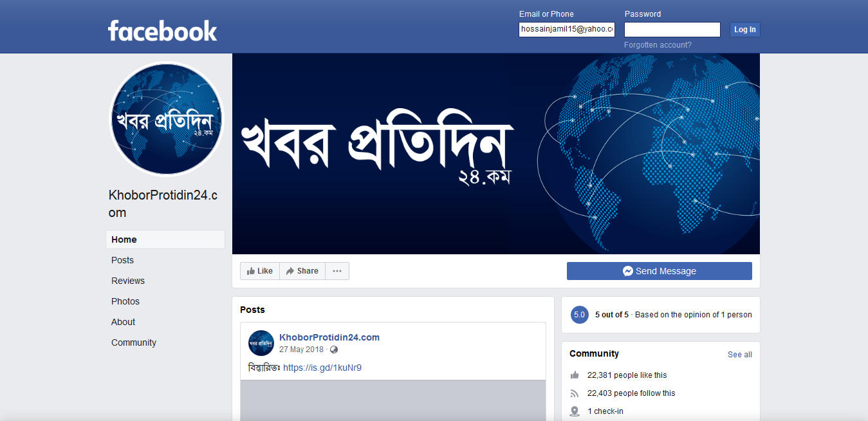Click the Forgotten account? link
Image resolution: width=868 pixels, height=421 pixels.
(658, 45)
